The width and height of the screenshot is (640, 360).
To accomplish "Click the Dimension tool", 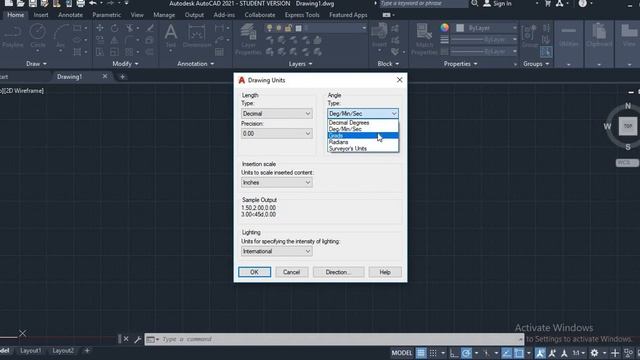I will point(197,36).
